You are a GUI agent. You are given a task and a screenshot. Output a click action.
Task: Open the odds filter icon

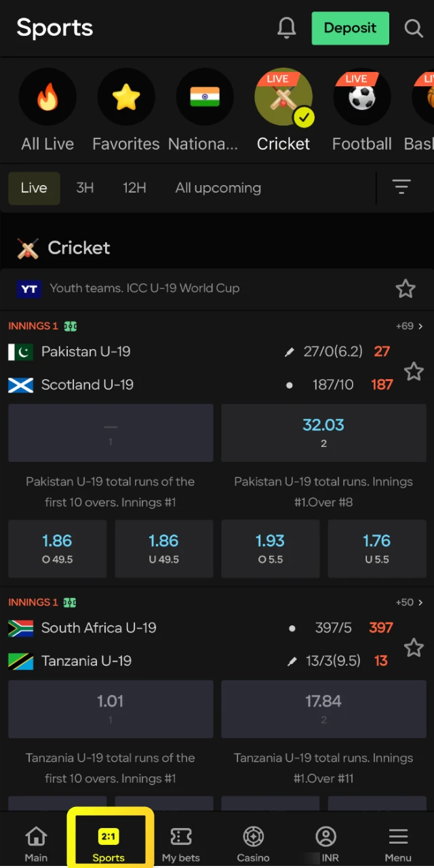(x=401, y=188)
